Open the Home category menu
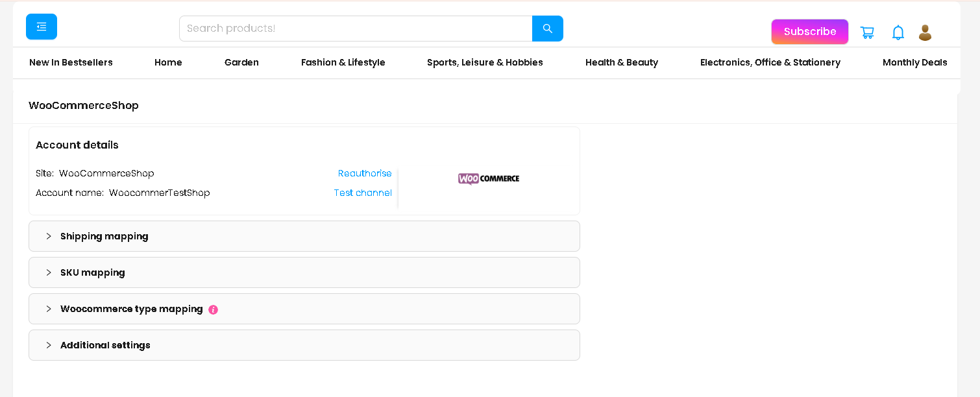 tap(168, 62)
